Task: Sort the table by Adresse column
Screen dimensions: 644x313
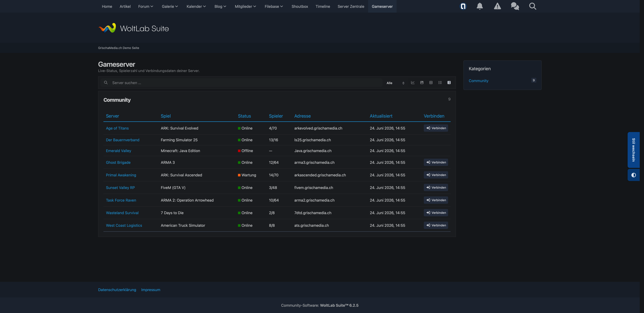Action: 302,116
